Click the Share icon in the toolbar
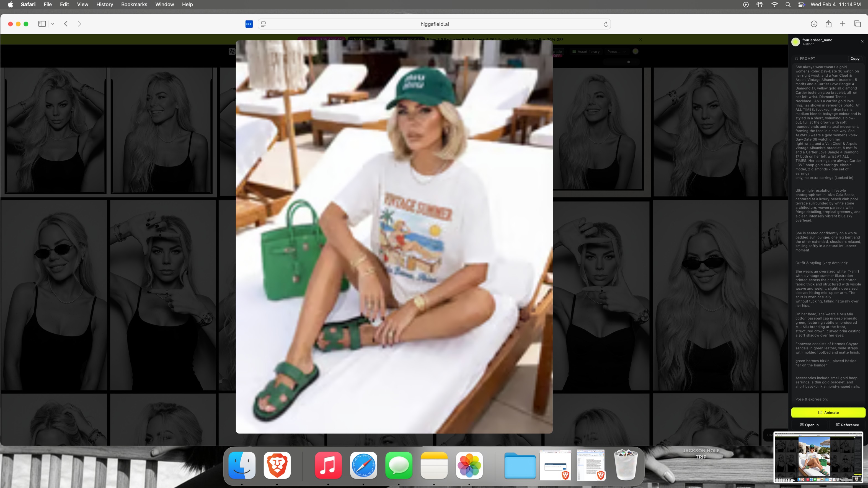Viewport: 868px width, 488px height. click(829, 24)
